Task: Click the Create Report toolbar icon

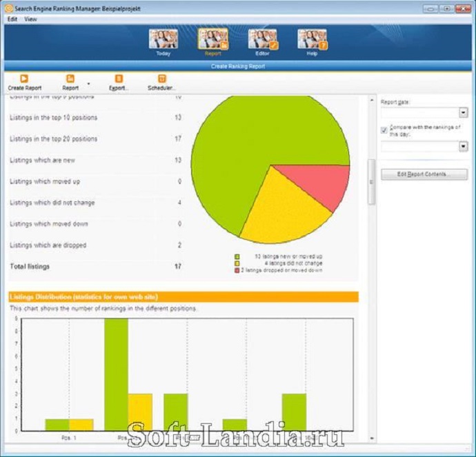Action: [x=24, y=79]
